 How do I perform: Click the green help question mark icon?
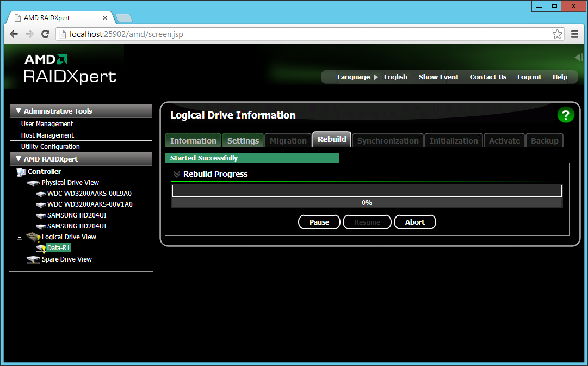click(566, 115)
